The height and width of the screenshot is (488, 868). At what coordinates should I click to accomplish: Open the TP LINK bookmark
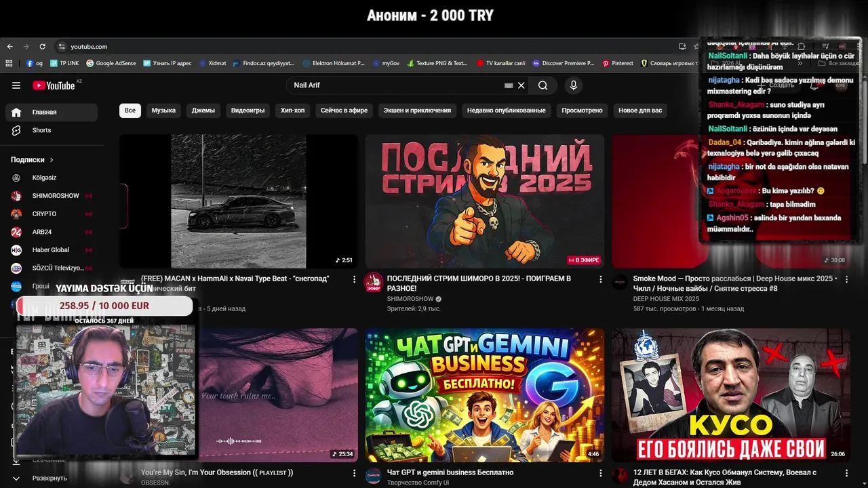click(64, 63)
